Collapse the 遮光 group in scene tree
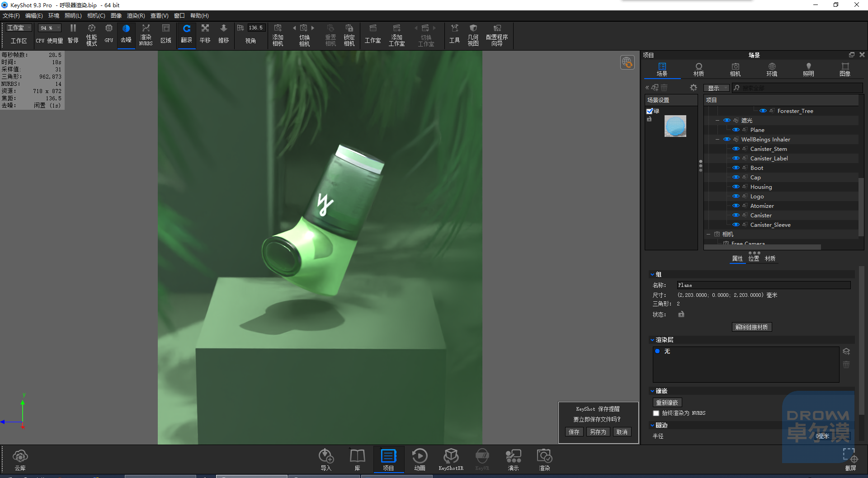Viewport: 868px width, 478px height. tap(717, 121)
